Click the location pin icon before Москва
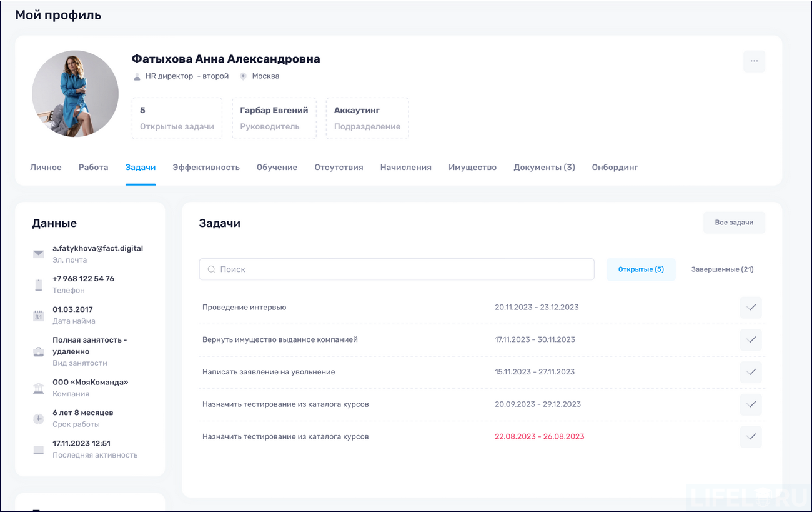This screenshot has width=812, height=512. [243, 76]
